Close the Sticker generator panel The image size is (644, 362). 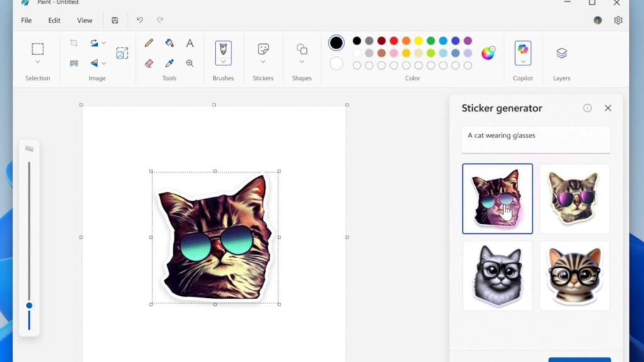point(608,108)
